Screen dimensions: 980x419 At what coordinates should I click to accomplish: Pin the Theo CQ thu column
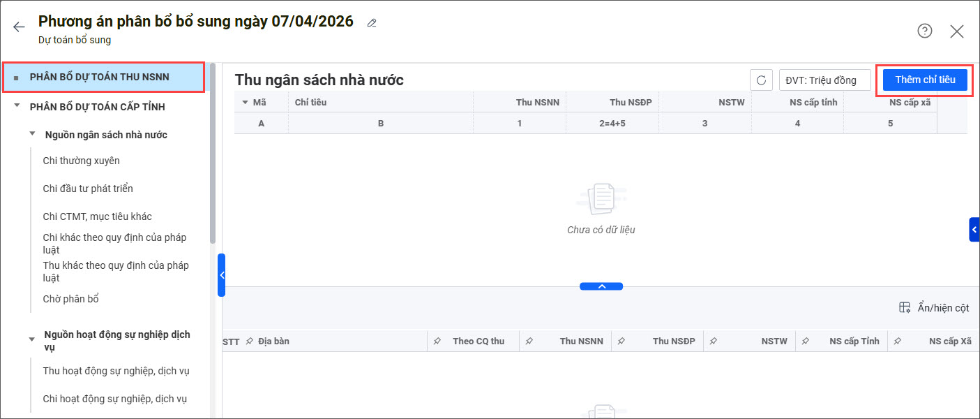click(x=437, y=341)
